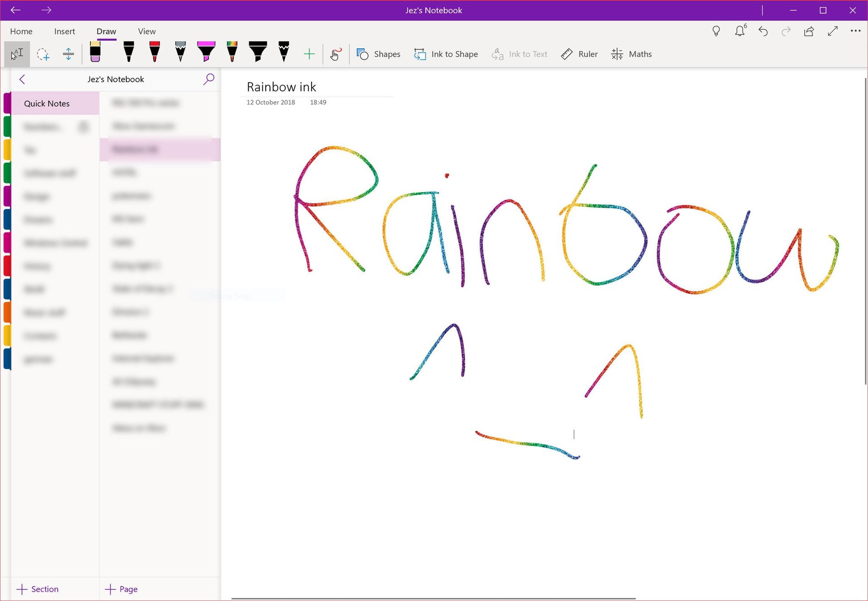The height and width of the screenshot is (601, 868).
Task: Open the View tab
Action: (x=146, y=31)
